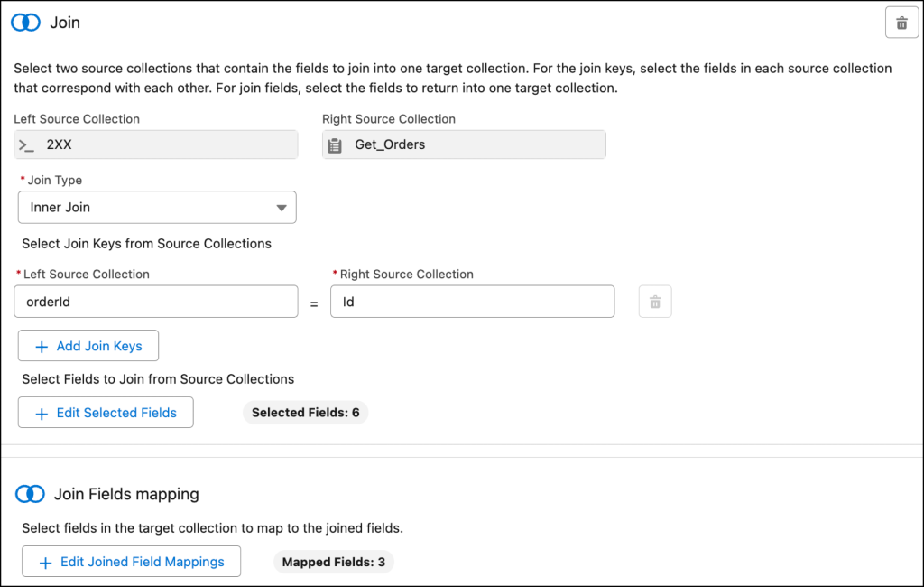
Task: Click the arrow on the Inner Join combo box
Action: [x=279, y=208]
